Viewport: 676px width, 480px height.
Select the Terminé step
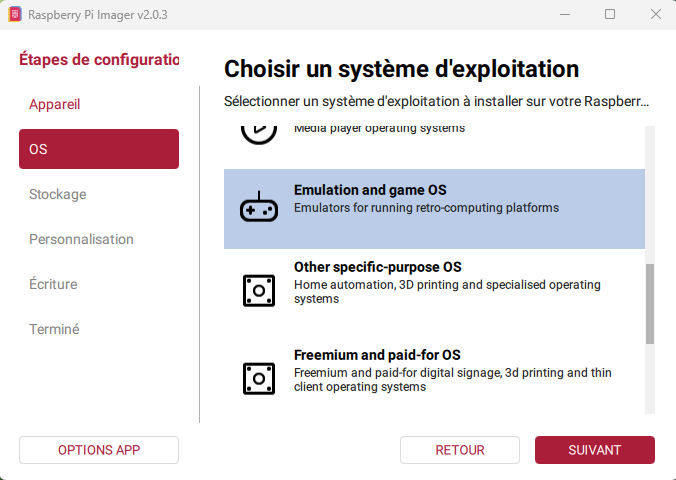point(54,329)
